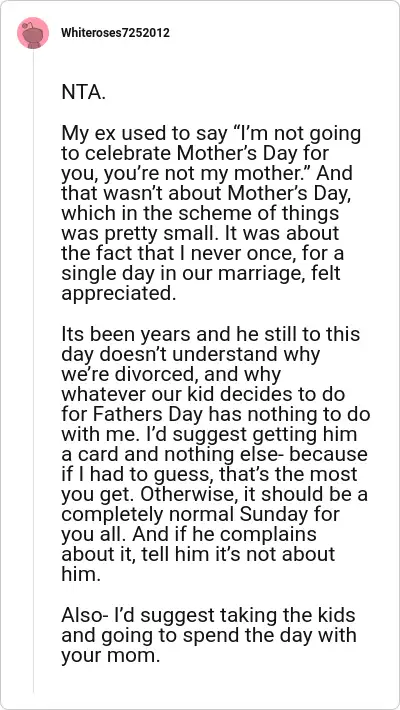Open the pink Reddit avatar profile picture
Screen dimensions: 400x710
[x=33, y=33]
